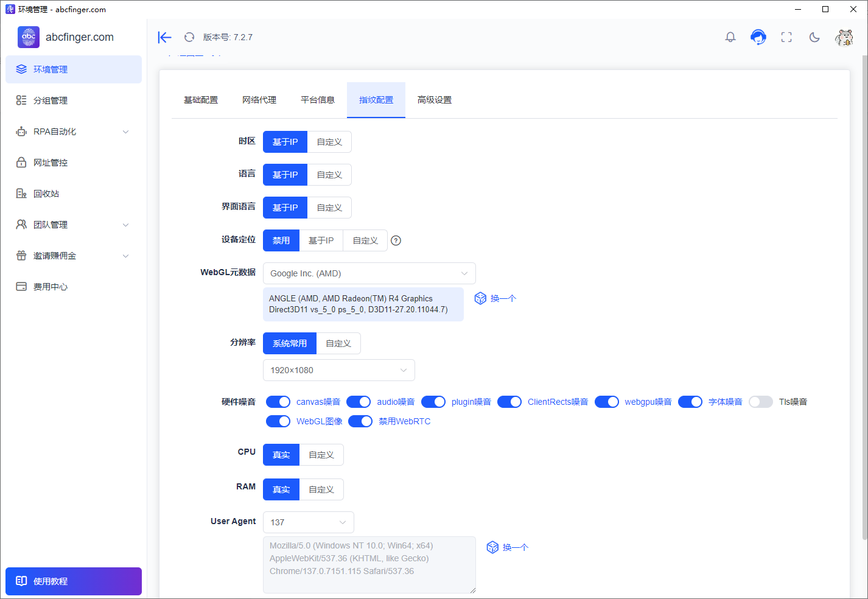The image size is (868, 599).
Task: Open the WebGL元数据 vendor dropdown
Action: point(369,273)
